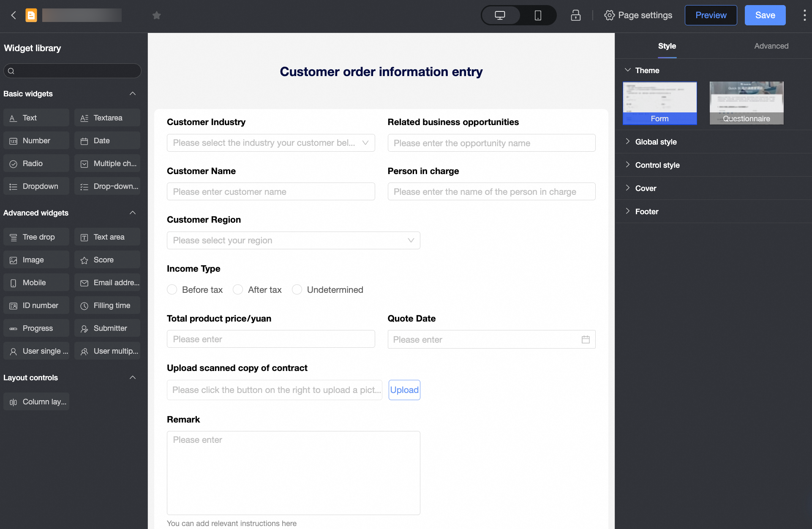Select the Undetermined radio option
812x529 pixels.
click(x=297, y=289)
